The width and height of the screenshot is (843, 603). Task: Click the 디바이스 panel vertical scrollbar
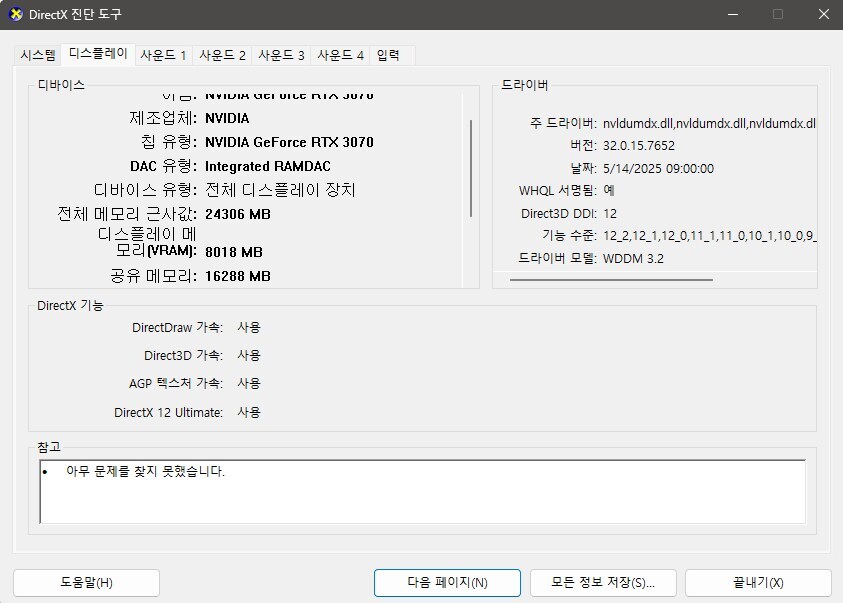click(x=471, y=168)
